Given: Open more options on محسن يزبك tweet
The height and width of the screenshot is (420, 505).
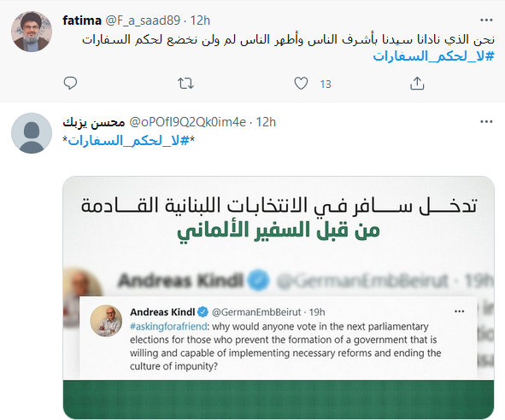Looking at the screenshot, I should tap(486, 122).
